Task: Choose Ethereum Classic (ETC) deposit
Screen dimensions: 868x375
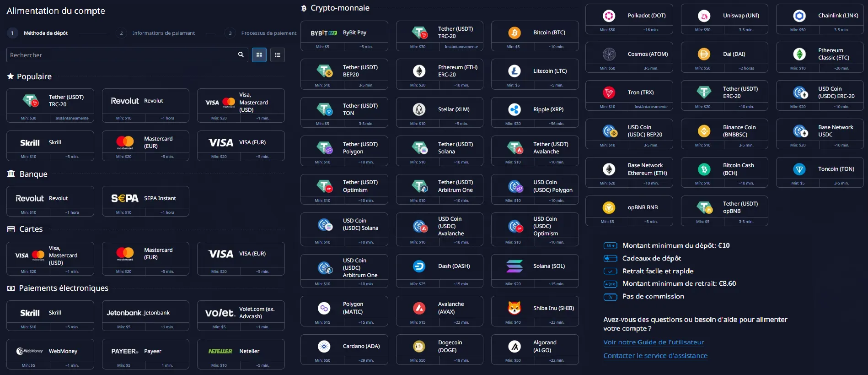Action: click(x=820, y=57)
